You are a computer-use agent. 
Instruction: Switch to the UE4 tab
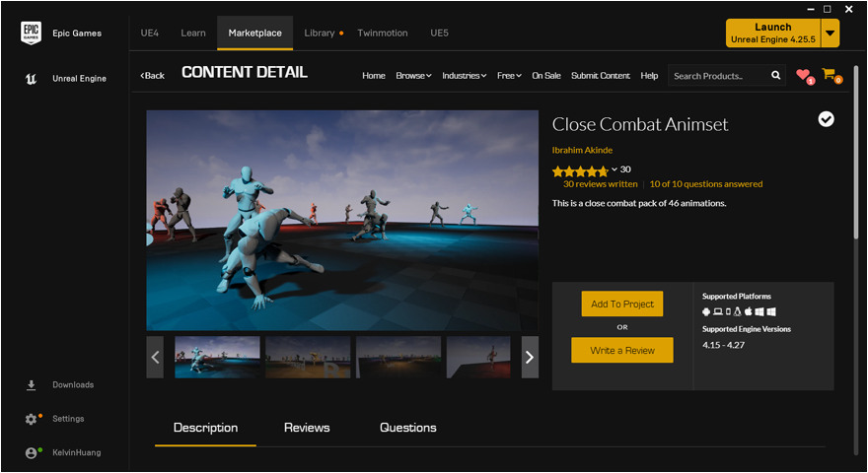pyautogui.click(x=150, y=34)
